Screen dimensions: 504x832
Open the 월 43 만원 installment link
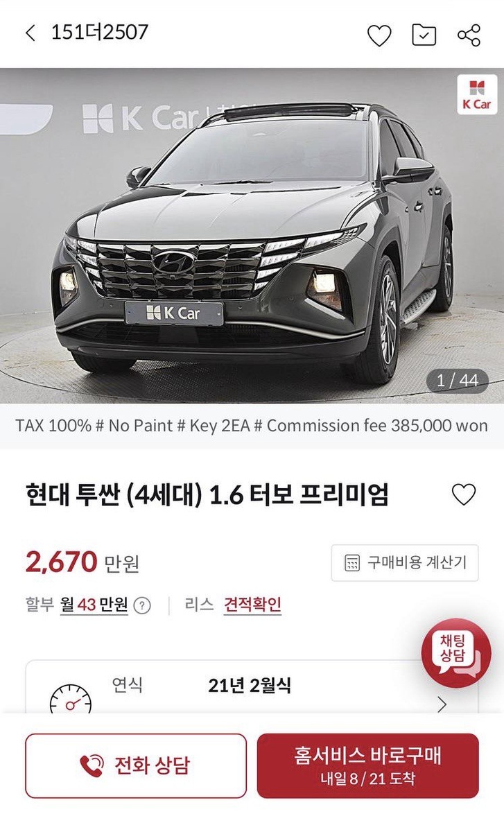(x=94, y=605)
